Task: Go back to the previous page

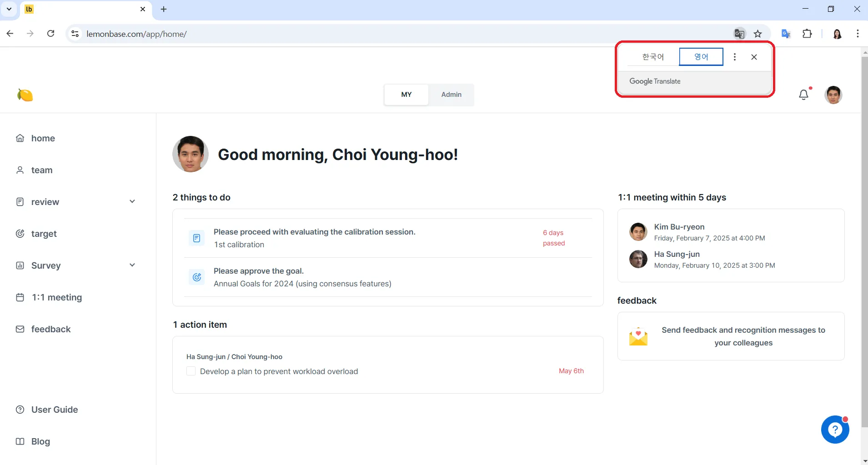Action: 10,34
